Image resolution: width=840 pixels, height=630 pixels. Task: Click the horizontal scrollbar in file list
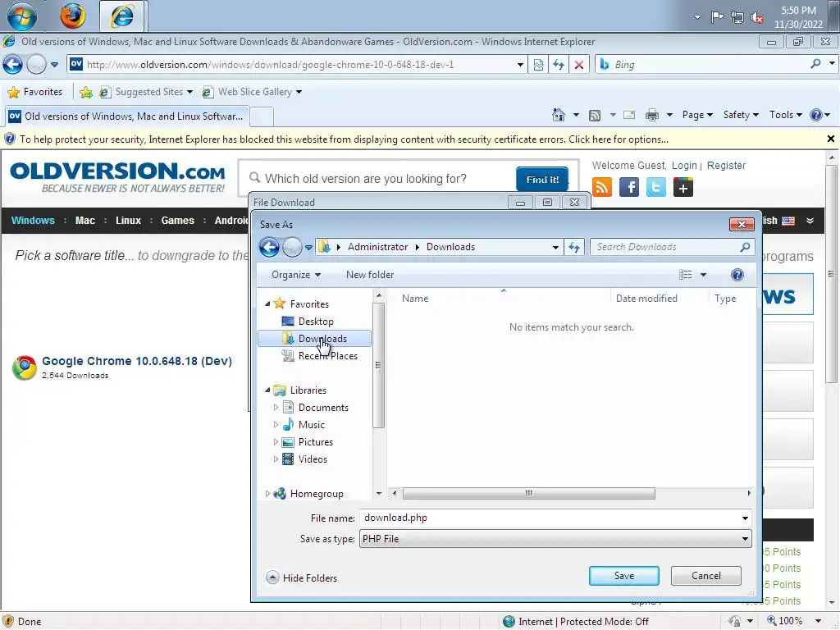(x=528, y=493)
